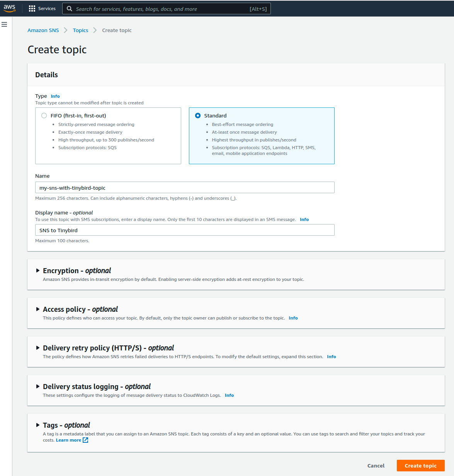This screenshot has width=454, height=476.
Task: Cancel the topic creation
Action: click(x=376, y=466)
